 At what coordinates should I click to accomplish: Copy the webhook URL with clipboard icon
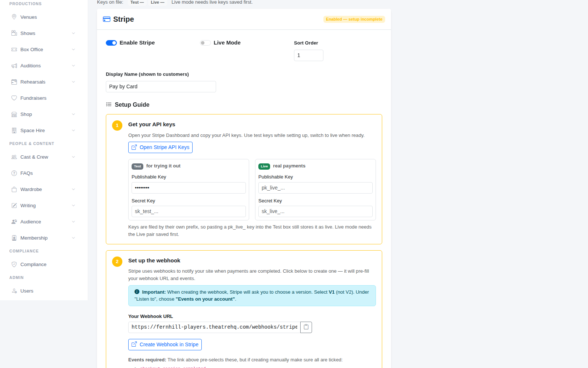[x=306, y=327]
